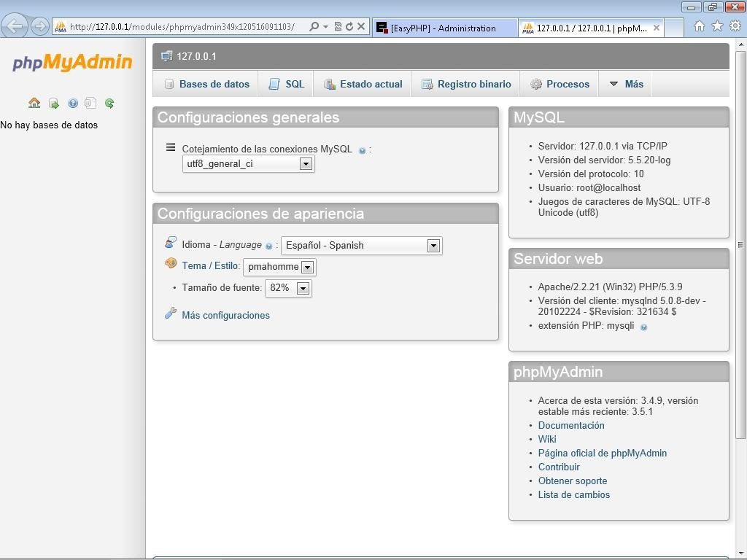
Task: Open the Wiki link
Action: pyautogui.click(x=547, y=439)
